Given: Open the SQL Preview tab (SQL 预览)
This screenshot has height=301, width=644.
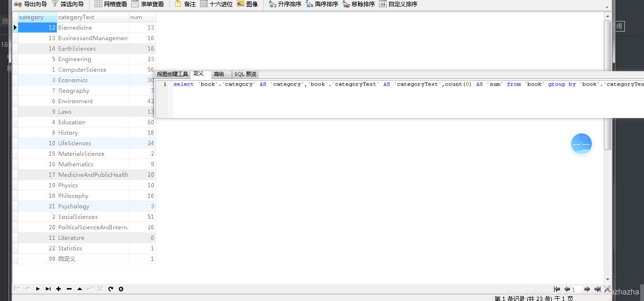Looking at the screenshot, I should [245, 74].
